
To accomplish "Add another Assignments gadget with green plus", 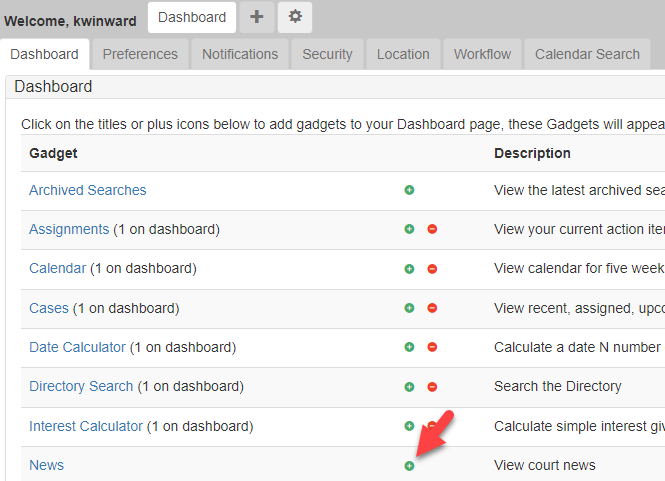I will [409, 229].
